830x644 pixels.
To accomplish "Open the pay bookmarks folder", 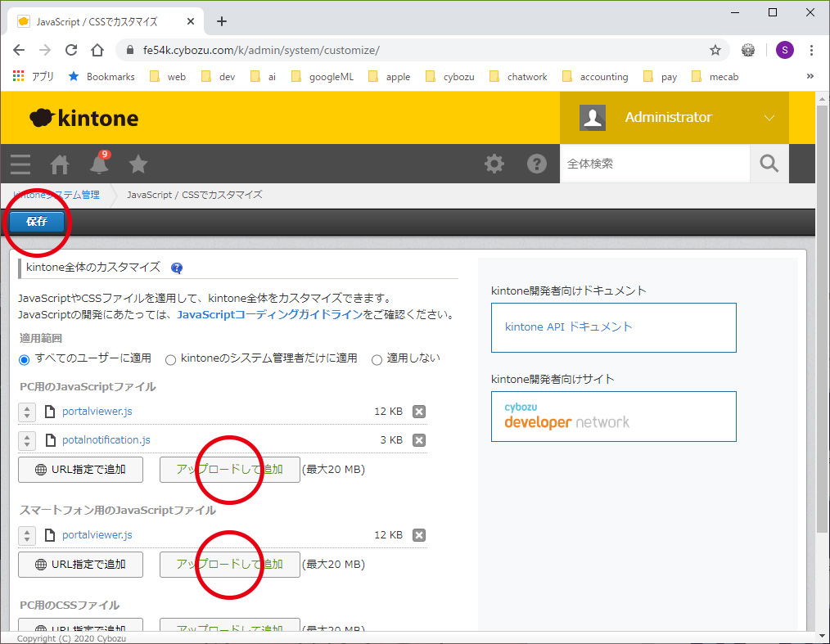I will 660,77.
